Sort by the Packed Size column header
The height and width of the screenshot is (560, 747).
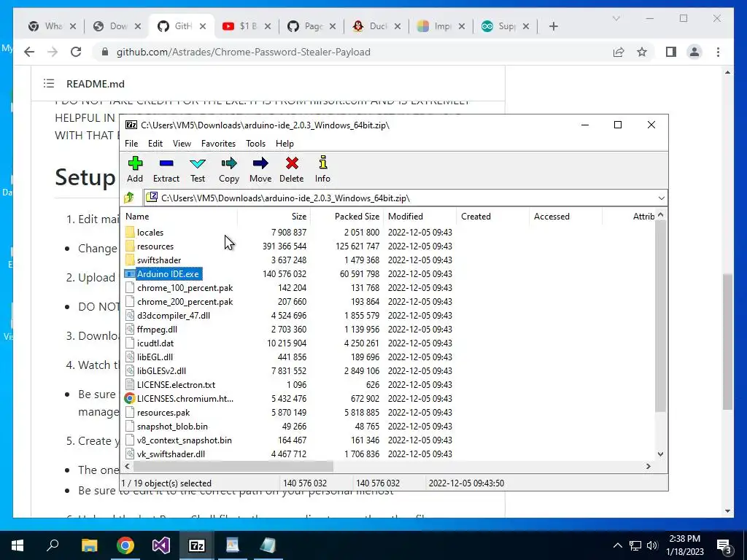pos(347,216)
